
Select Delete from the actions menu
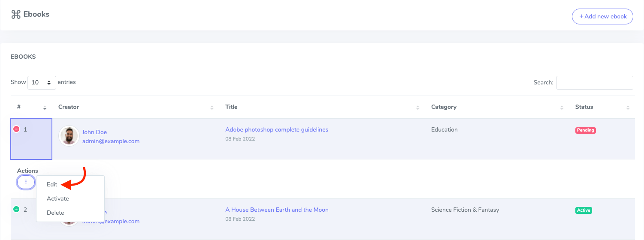(55, 213)
